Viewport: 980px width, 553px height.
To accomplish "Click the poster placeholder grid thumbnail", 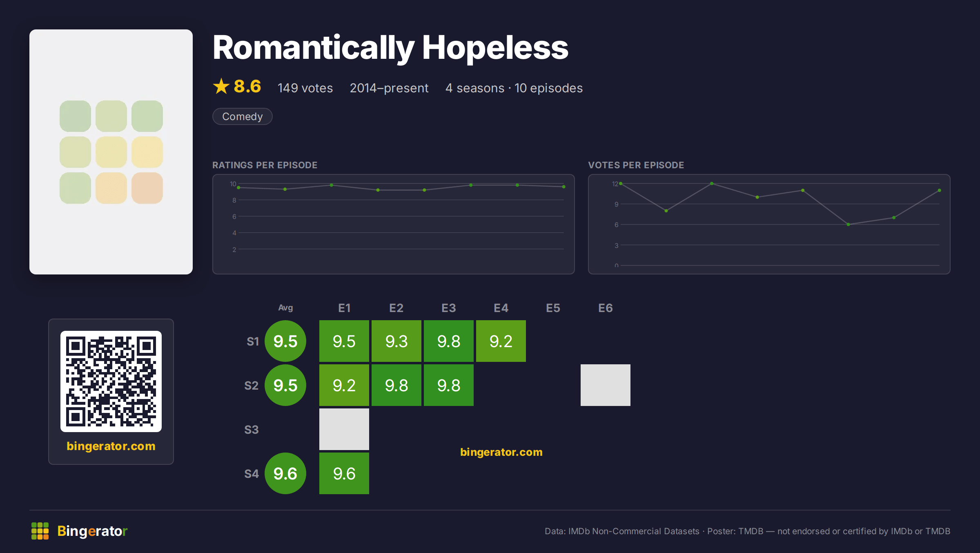I will coord(111,152).
